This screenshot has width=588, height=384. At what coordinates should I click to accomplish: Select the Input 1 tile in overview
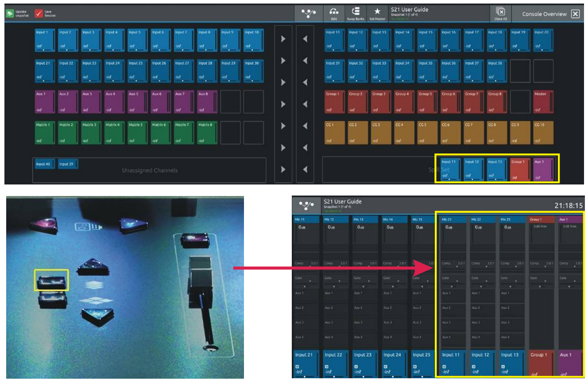[x=45, y=40]
